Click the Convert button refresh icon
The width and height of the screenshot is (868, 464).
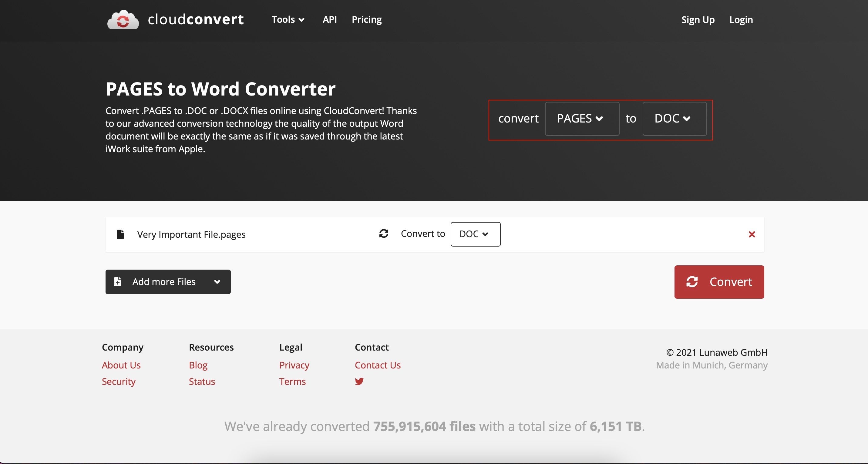(691, 281)
